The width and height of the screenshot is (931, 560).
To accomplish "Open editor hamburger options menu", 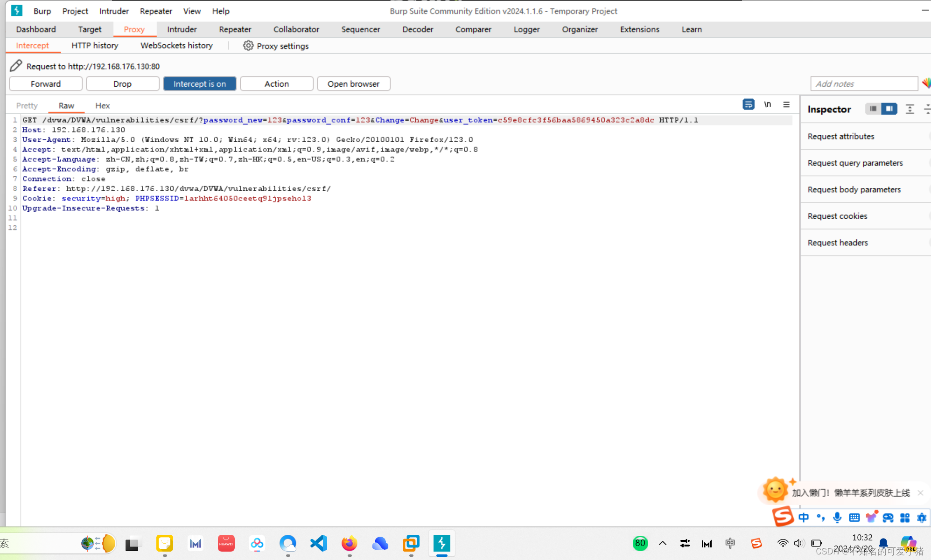I will (x=786, y=104).
